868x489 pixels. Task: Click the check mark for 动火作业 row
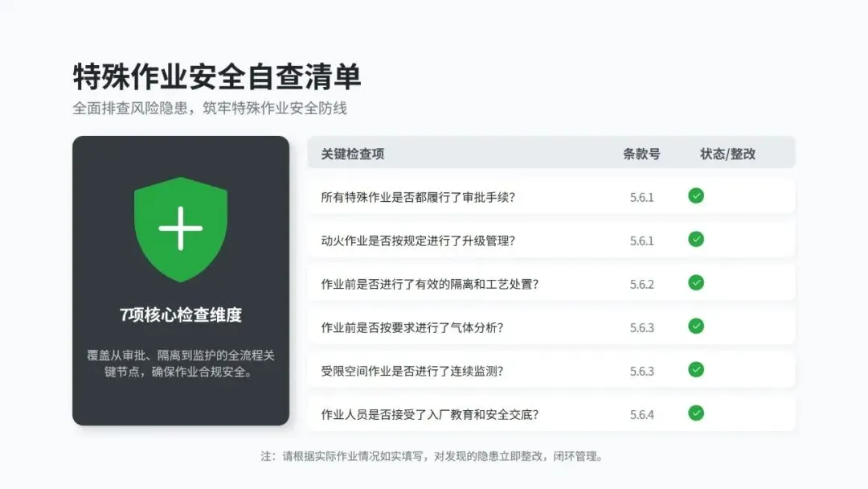[696, 239]
